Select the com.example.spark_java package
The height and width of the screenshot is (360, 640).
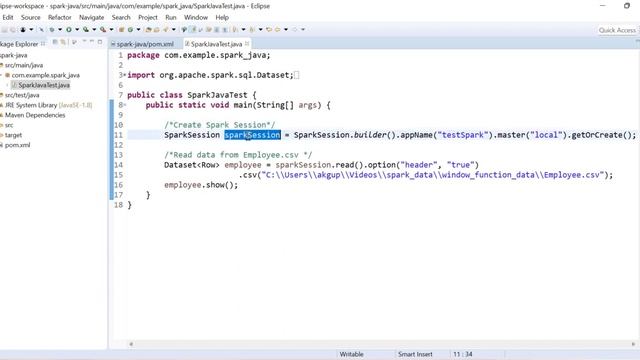(x=45, y=75)
